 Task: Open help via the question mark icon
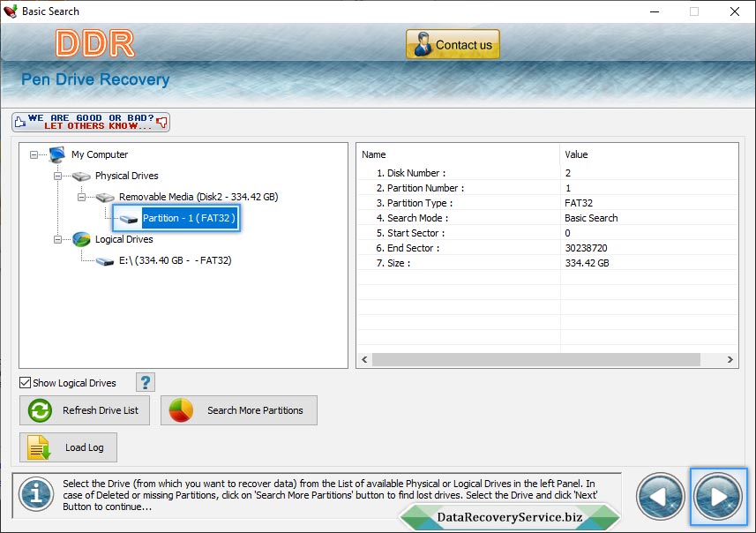click(x=146, y=382)
